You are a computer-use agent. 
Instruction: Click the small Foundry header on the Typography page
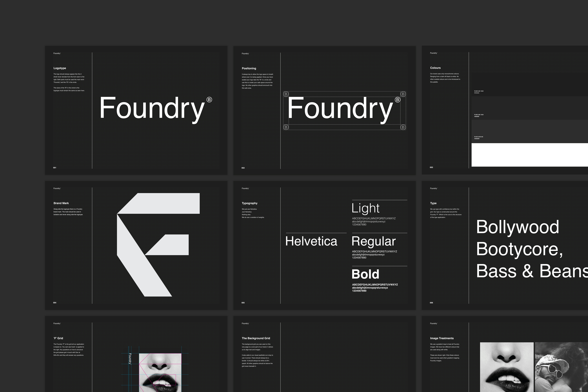click(x=245, y=188)
